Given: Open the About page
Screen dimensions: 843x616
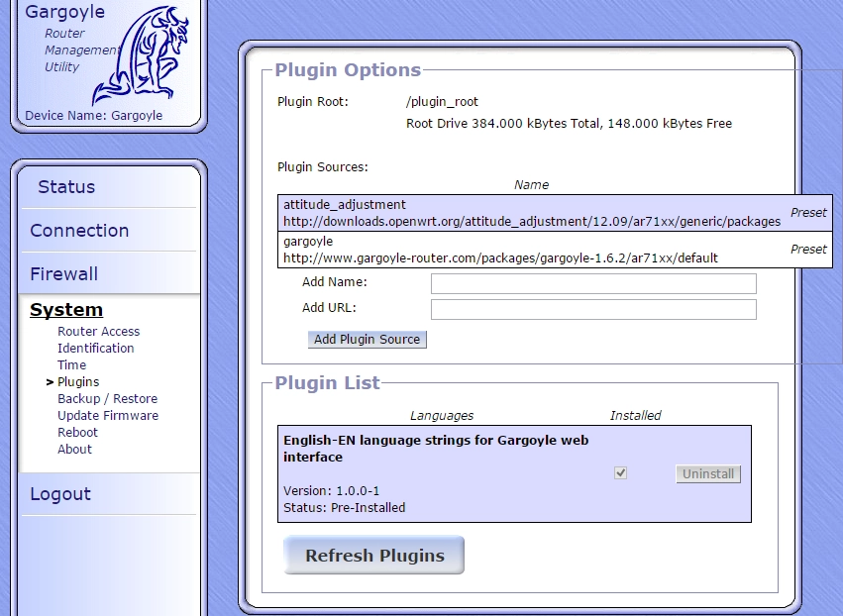Looking at the screenshot, I should [x=74, y=450].
